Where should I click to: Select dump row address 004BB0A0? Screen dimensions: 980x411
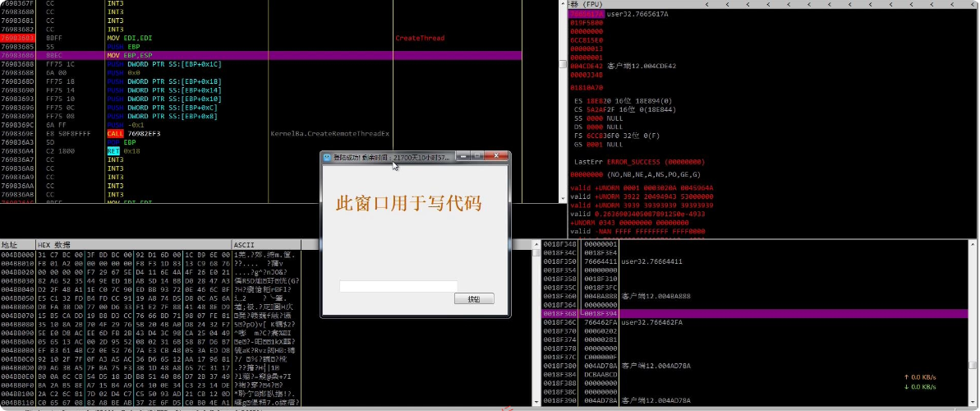click(17, 342)
